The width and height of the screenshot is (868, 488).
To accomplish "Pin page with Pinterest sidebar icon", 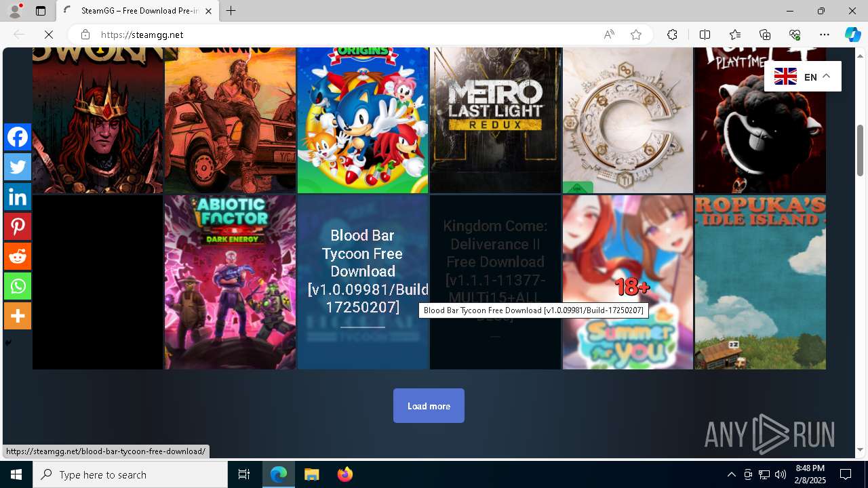I will point(18,226).
